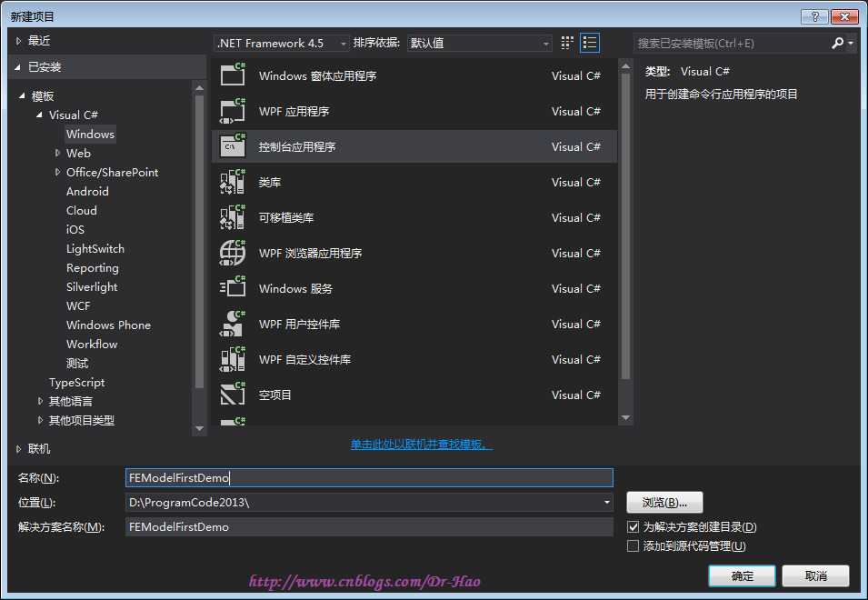Screen dimensions: 868x600
Task: Select 测试 in the template tree
Action: coord(77,363)
